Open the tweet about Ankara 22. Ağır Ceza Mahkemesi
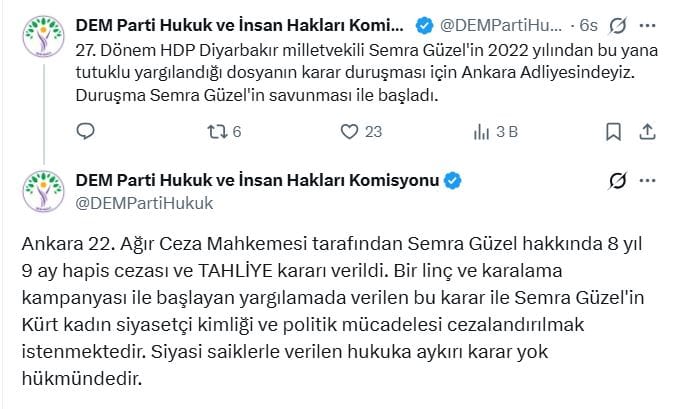The image size is (674, 409). pyautogui.click(x=330, y=312)
